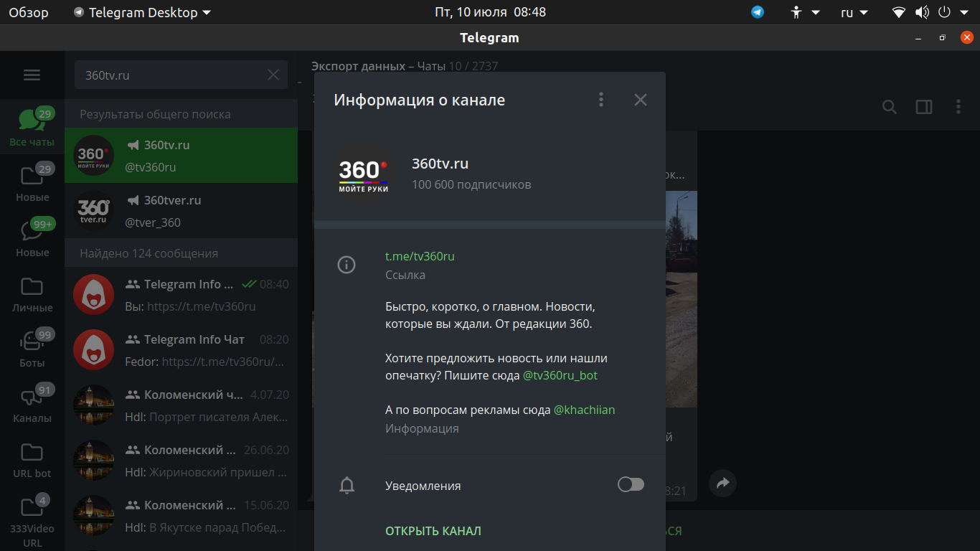The height and width of the screenshot is (551, 980).
Task: Open Коломенский chat dated 4.07.20
Action: [181, 405]
